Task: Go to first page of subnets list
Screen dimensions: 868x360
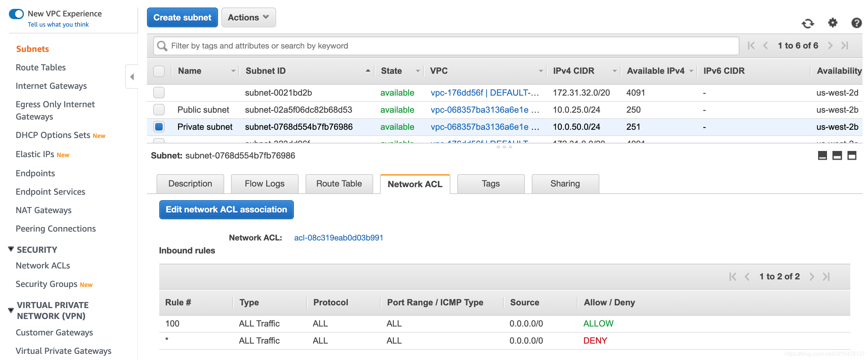Action: click(751, 45)
